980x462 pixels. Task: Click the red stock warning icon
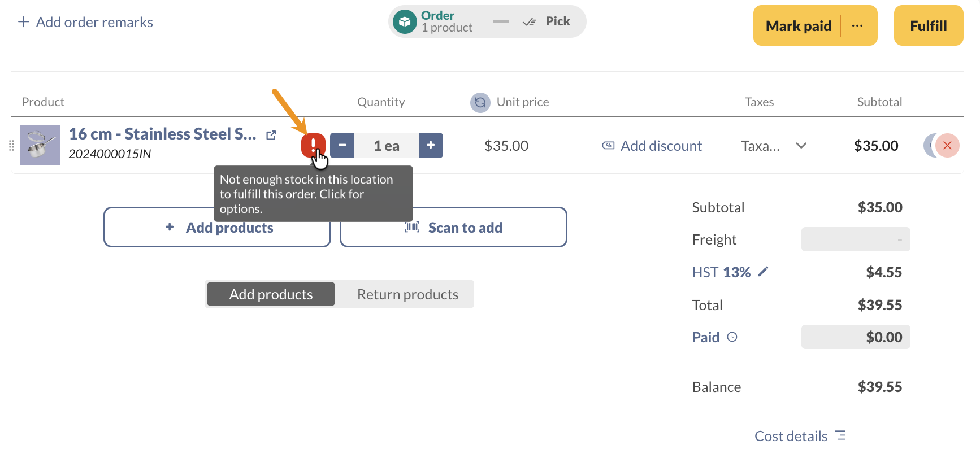pos(313,145)
